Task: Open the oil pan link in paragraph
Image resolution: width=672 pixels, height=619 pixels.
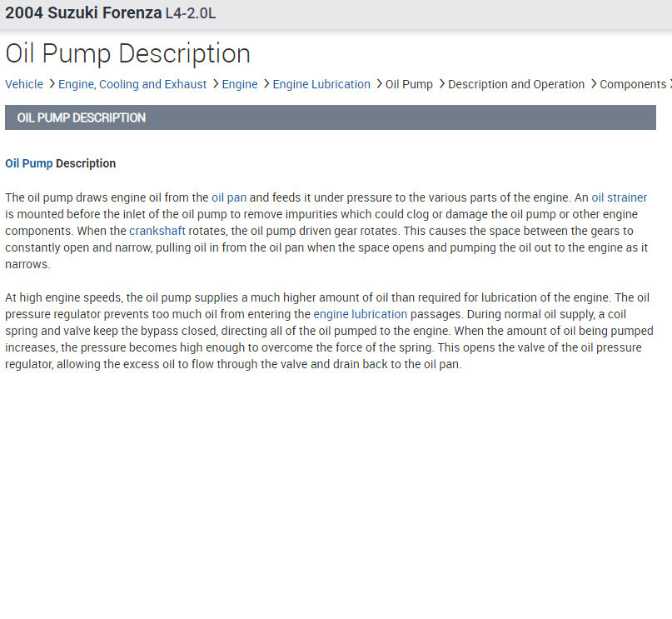Action: (x=229, y=197)
